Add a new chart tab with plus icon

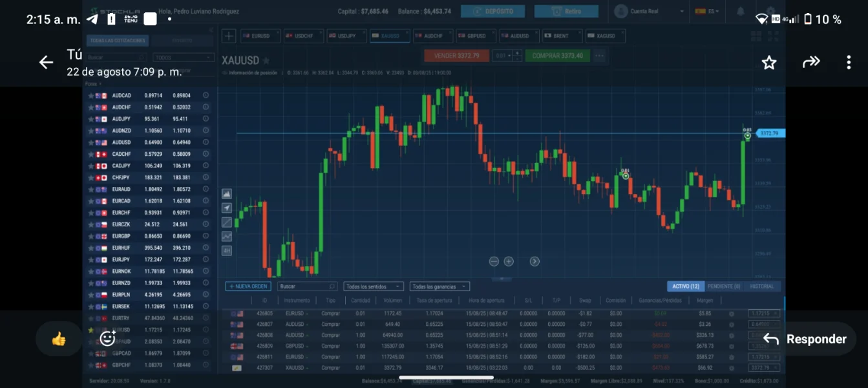[x=229, y=36]
